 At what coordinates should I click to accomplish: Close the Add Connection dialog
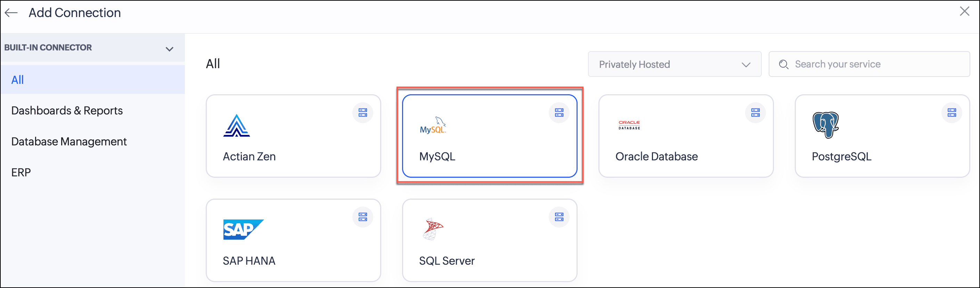[x=964, y=11]
